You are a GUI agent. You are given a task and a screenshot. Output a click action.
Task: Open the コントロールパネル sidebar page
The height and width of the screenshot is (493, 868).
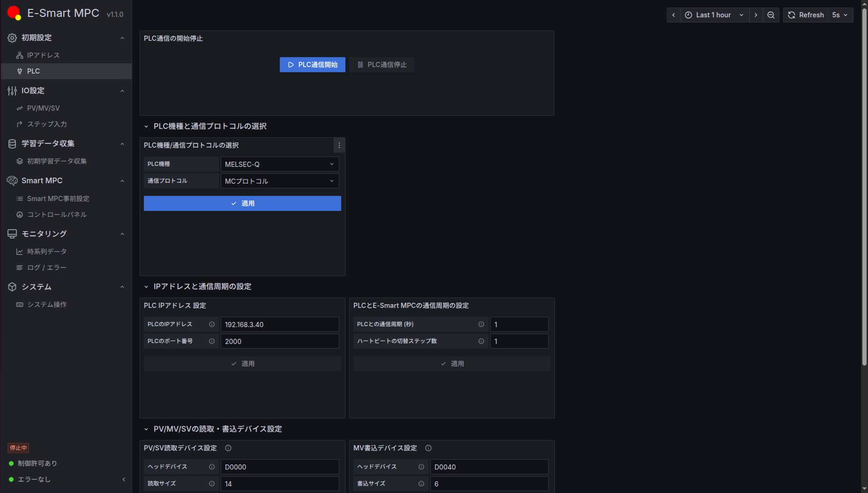[67, 215]
